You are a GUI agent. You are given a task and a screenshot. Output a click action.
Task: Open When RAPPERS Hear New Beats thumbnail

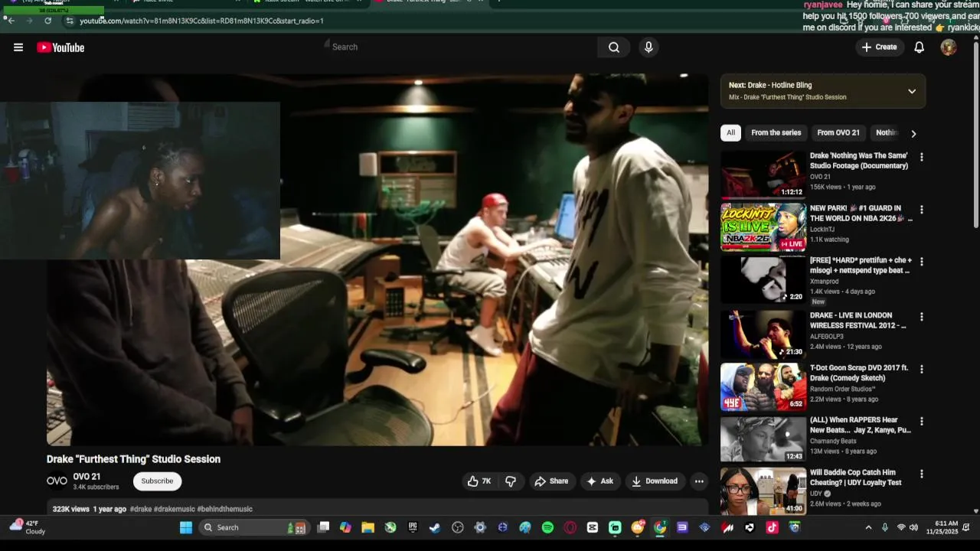763,439
